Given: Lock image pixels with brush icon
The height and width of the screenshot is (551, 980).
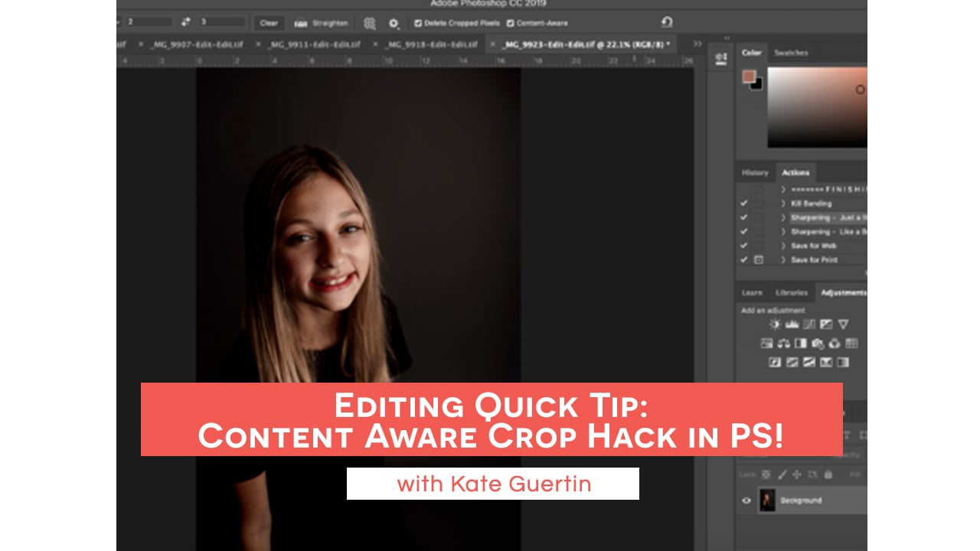Looking at the screenshot, I should tap(782, 474).
